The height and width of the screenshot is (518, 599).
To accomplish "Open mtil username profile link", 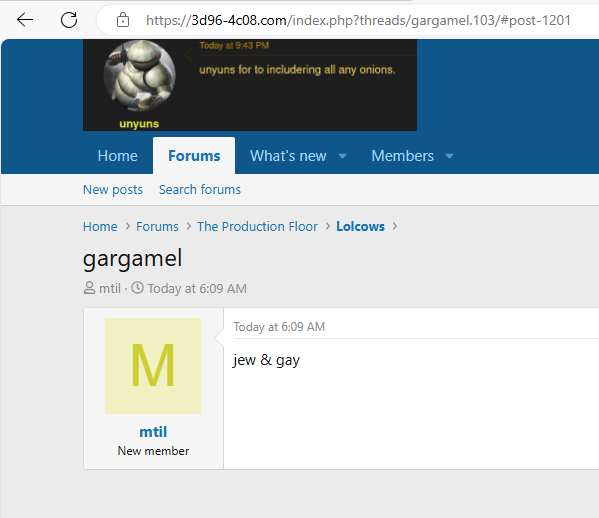I will (153, 432).
